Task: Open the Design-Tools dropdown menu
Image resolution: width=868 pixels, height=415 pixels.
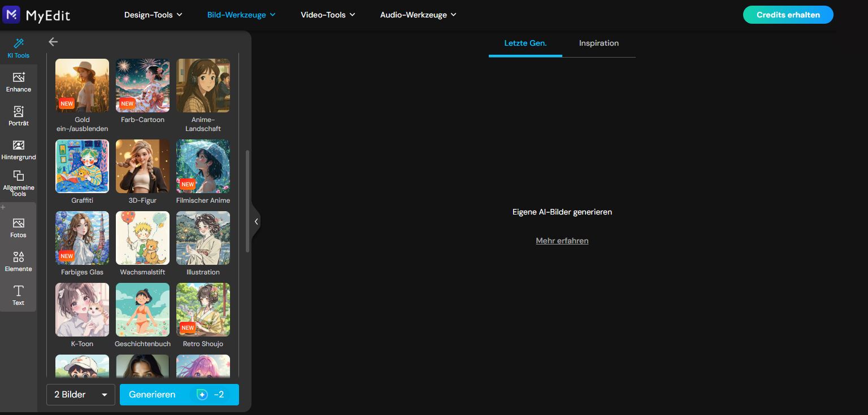Action: click(153, 15)
